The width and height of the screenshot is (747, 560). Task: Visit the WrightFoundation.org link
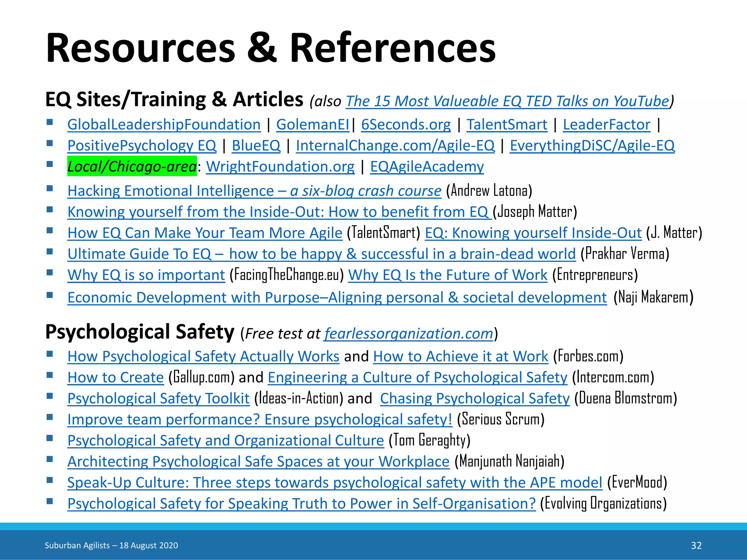click(280, 167)
